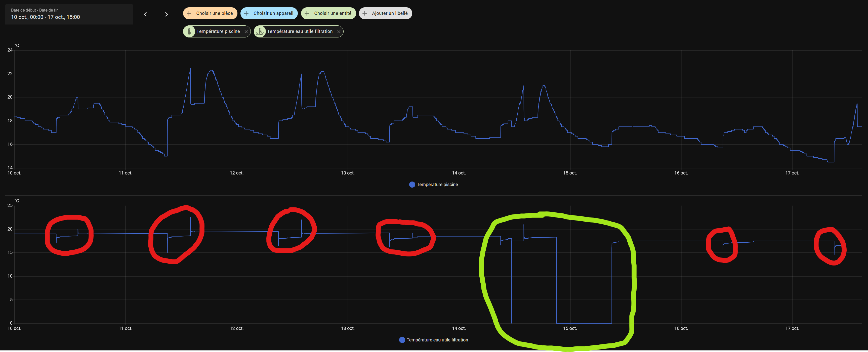The height and width of the screenshot is (352, 868).
Task: Open the Choisir un appareil picker
Action: (x=273, y=14)
